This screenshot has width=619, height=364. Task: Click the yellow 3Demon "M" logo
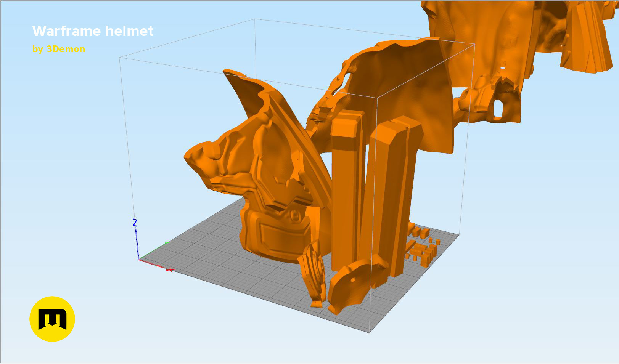click(x=53, y=317)
